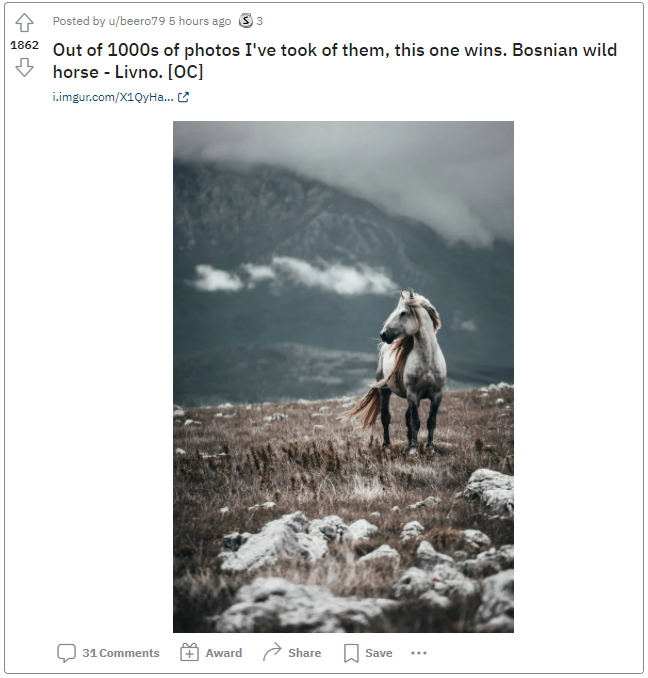Click the speech bubble comments icon

(x=66, y=653)
